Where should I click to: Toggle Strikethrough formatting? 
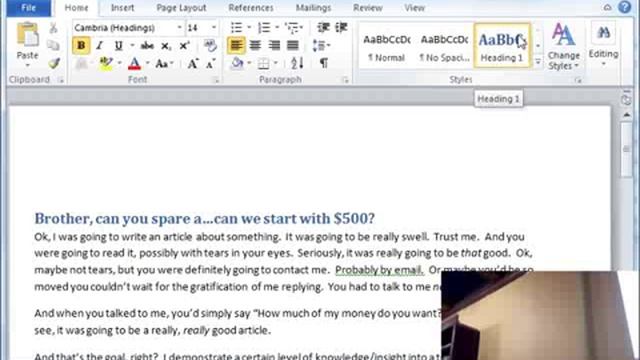[147, 45]
